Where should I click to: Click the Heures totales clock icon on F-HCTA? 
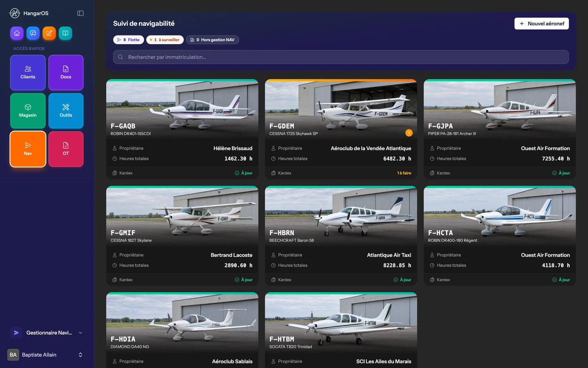point(432,265)
